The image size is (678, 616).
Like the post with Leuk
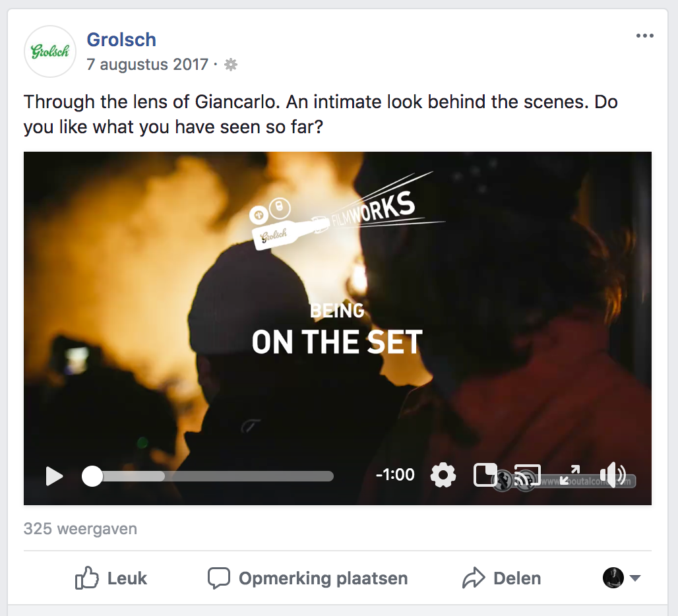point(111,578)
